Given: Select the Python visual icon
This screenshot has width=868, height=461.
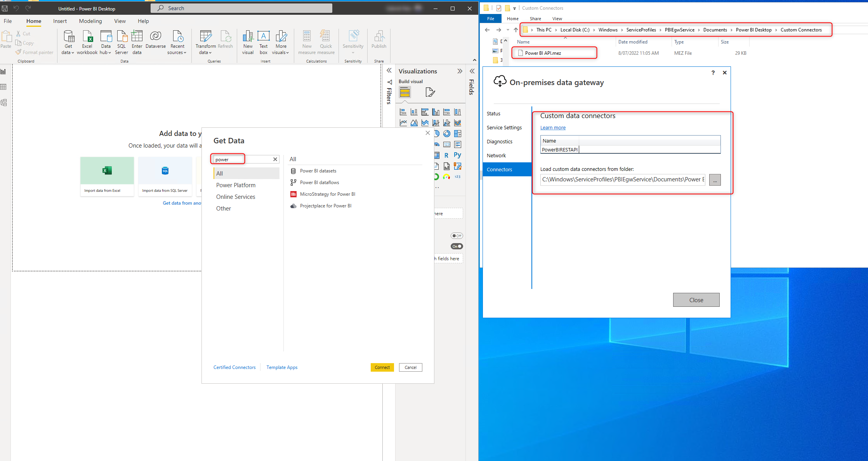Looking at the screenshot, I should pyautogui.click(x=458, y=155).
